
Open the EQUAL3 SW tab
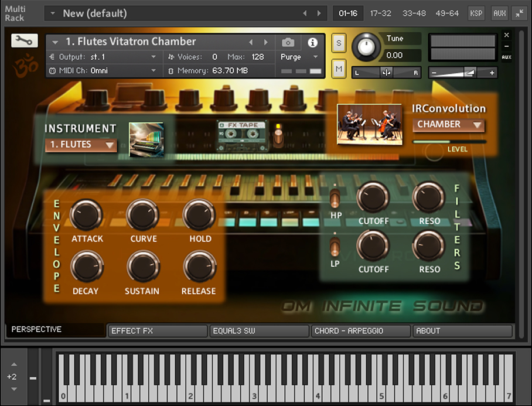coord(259,330)
